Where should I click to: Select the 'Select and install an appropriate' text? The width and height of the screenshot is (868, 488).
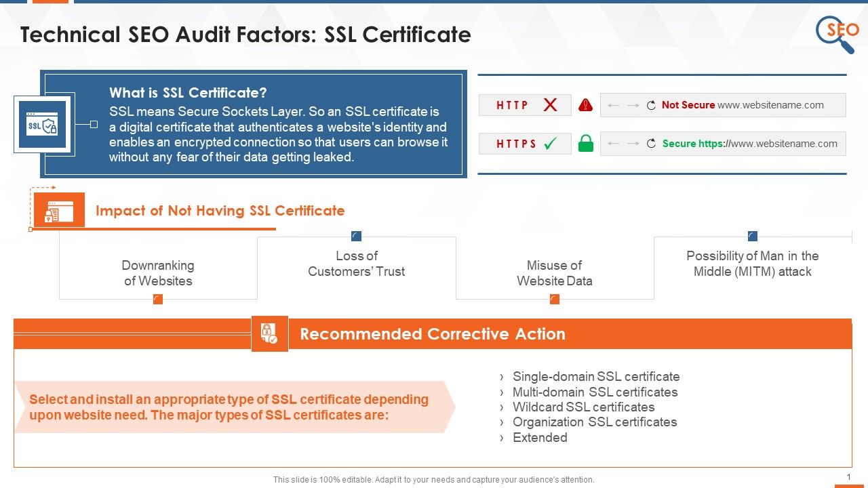click(x=229, y=407)
